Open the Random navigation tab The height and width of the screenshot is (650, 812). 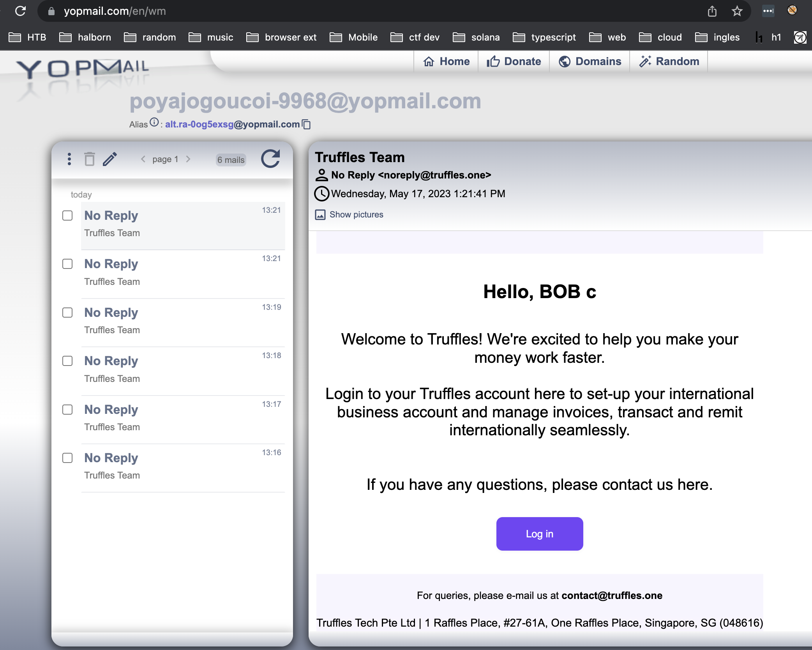click(x=669, y=62)
